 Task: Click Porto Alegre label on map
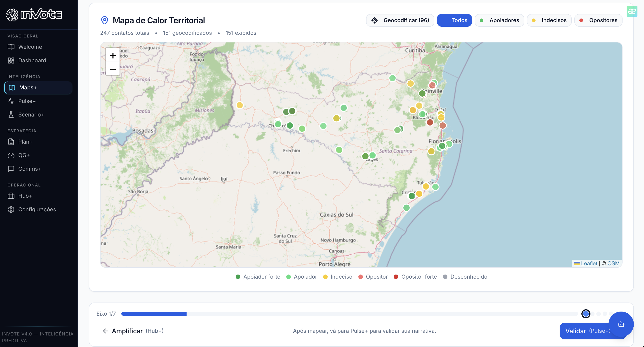[334, 264]
